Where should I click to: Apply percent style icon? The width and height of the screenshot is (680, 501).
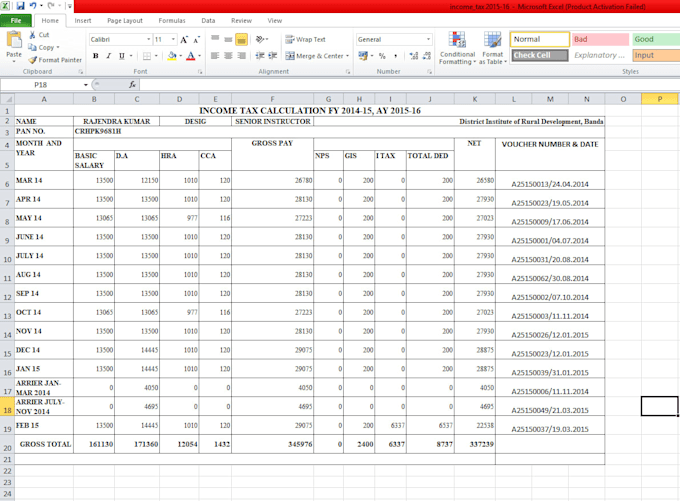click(382, 56)
